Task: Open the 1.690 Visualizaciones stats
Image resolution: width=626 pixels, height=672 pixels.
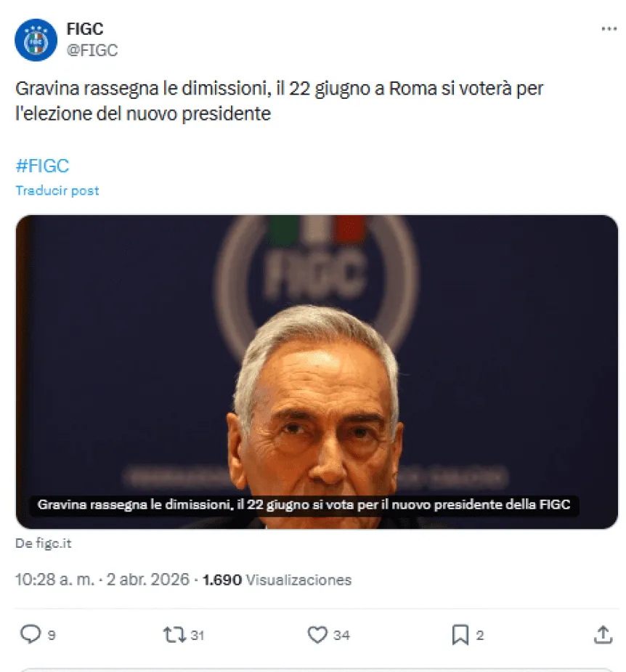Action: (277, 580)
